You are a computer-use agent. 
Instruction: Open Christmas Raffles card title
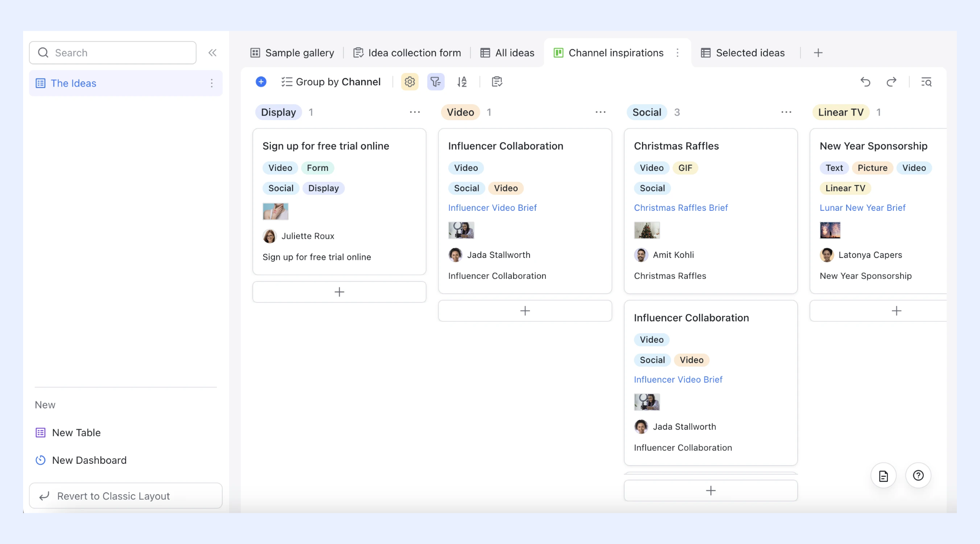click(676, 146)
